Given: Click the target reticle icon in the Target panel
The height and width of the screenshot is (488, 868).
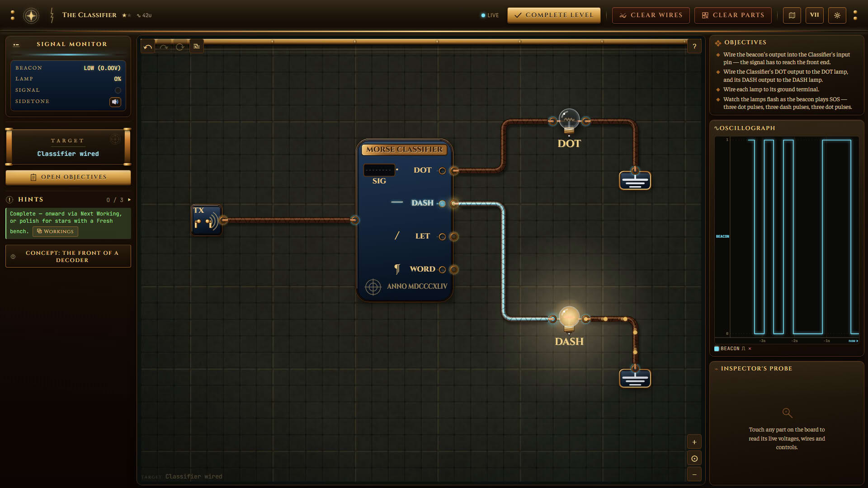Looking at the screenshot, I should point(115,140).
